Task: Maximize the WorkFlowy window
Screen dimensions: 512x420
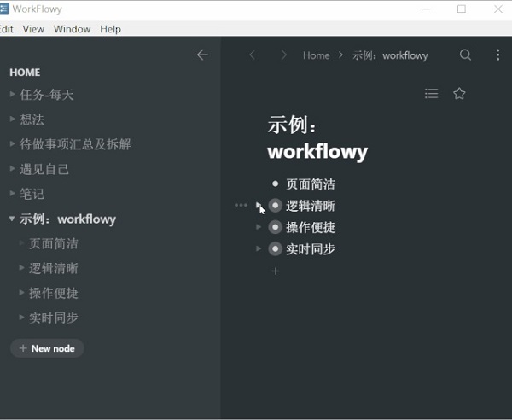Action: (462, 9)
